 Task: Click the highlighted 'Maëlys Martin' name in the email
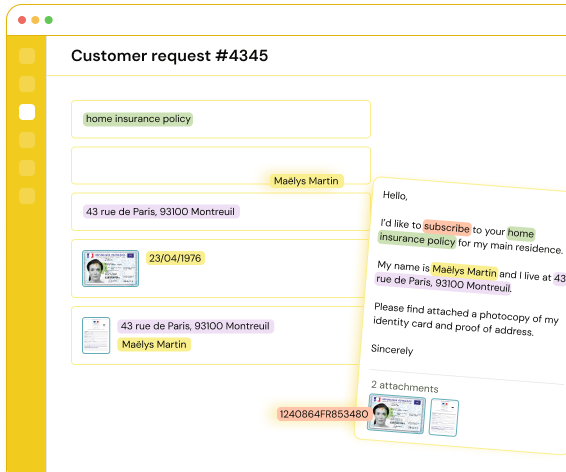point(464,271)
